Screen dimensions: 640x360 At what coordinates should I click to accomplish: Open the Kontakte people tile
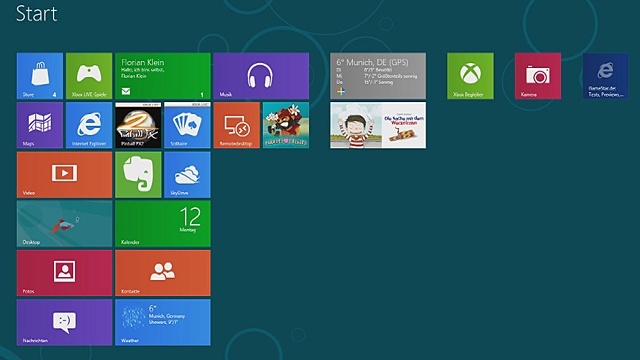(x=163, y=273)
